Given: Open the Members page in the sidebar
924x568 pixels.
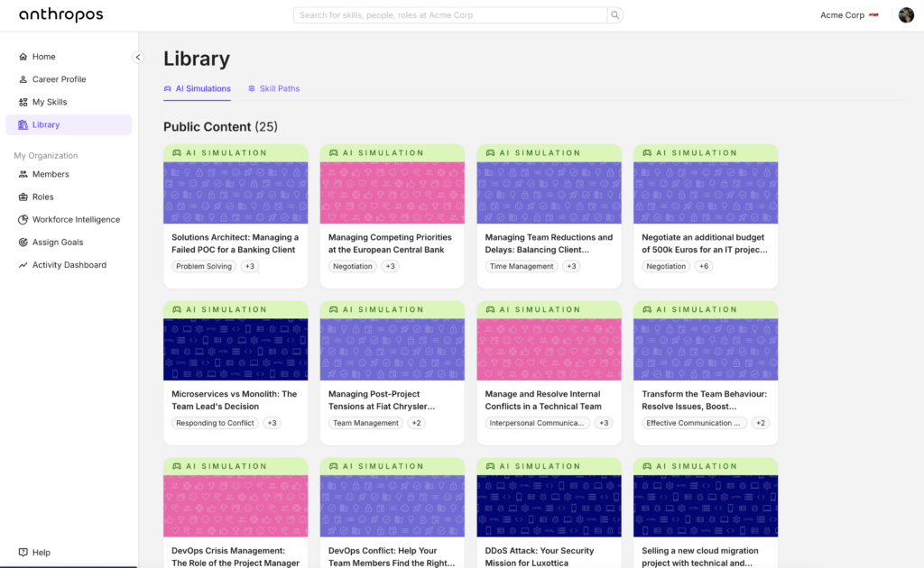Looking at the screenshot, I should (51, 174).
